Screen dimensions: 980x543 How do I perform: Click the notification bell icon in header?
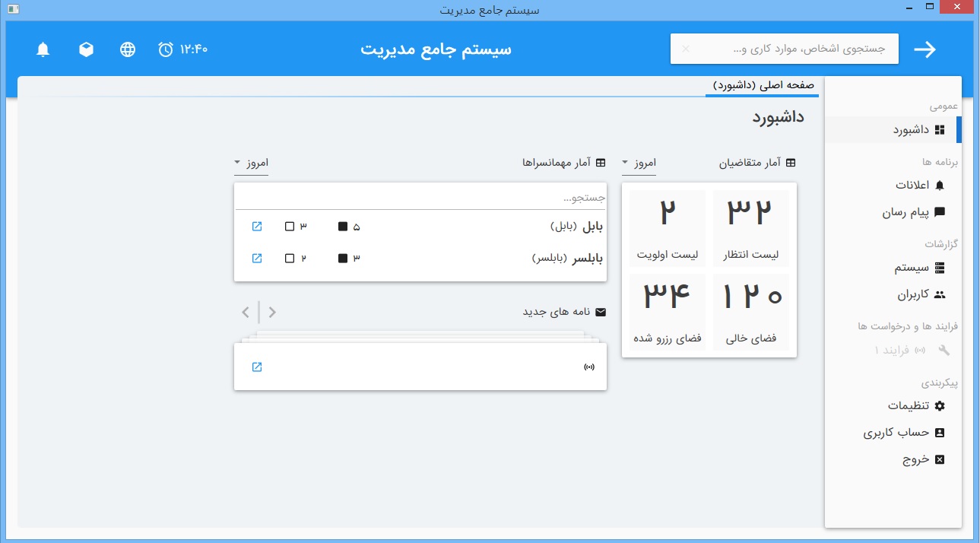[43, 49]
